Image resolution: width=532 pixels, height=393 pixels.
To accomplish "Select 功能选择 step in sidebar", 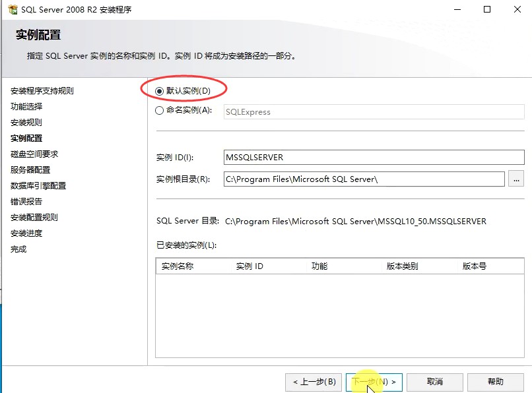I will (26, 106).
